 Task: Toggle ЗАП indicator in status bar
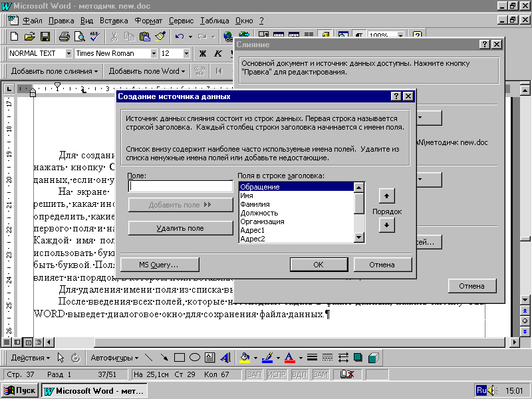tap(254, 374)
